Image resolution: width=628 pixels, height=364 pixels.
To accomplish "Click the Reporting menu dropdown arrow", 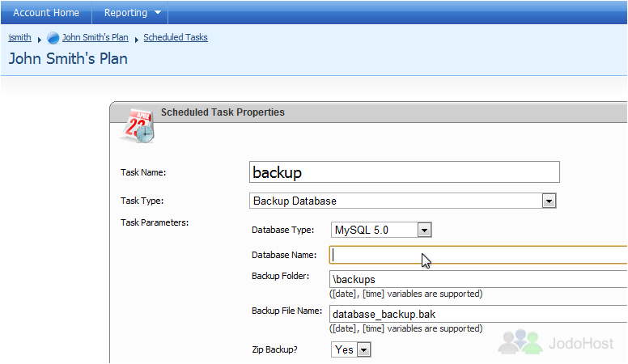I will (158, 12).
